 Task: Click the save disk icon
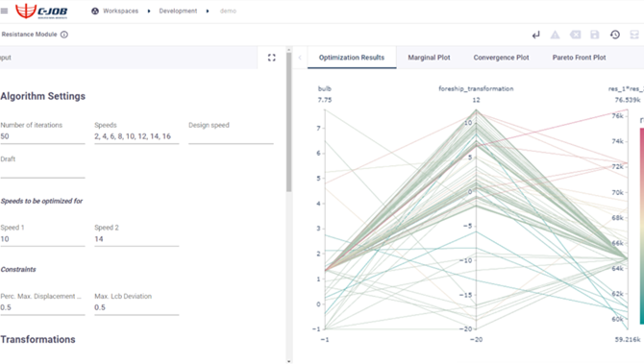[x=595, y=35]
